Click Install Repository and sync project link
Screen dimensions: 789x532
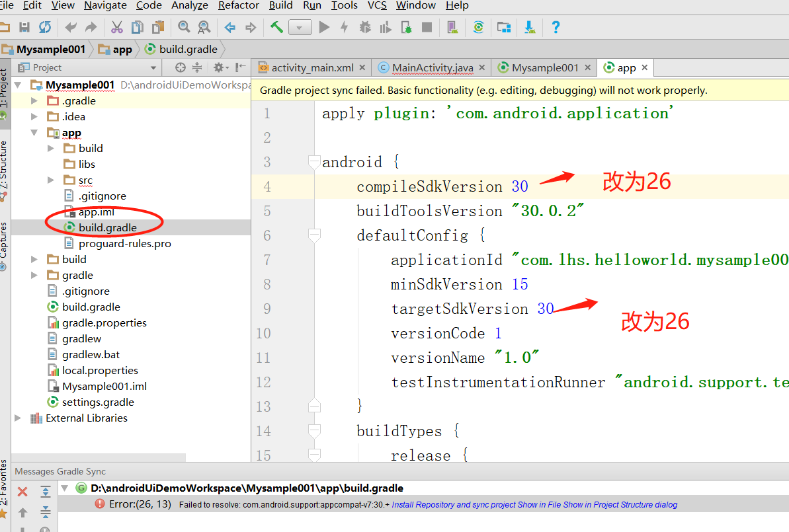454,504
